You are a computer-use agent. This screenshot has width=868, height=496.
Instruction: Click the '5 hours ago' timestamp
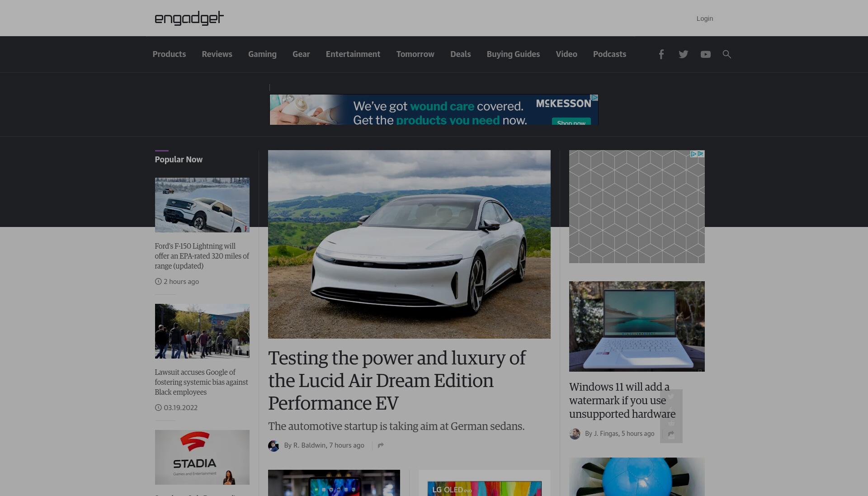click(x=638, y=434)
